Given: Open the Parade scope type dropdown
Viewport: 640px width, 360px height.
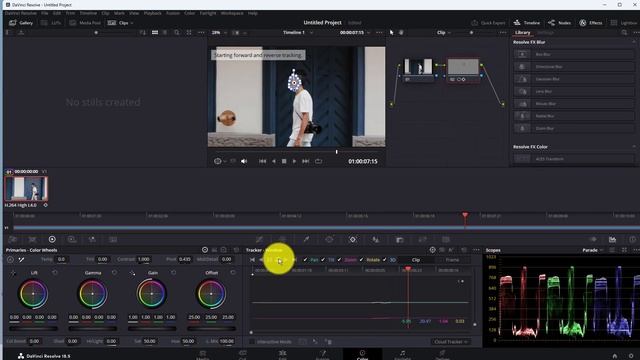Looking at the screenshot, I should click(x=593, y=250).
